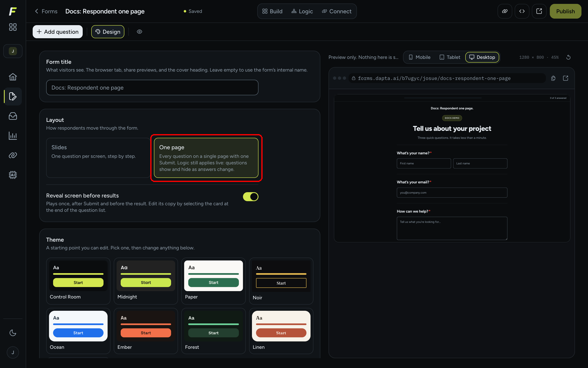
Task: Switch to the Connect tab
Action: click(336, 11)
